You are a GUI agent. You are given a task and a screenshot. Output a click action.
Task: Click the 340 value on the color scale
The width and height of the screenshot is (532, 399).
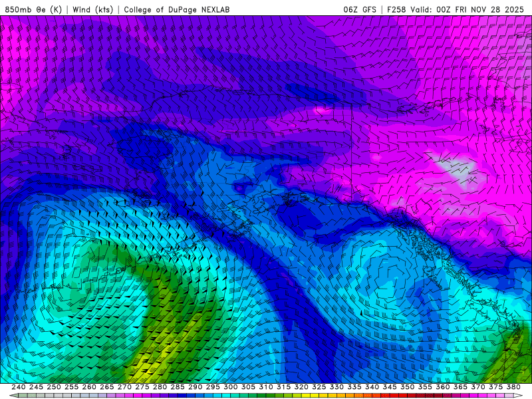click(x=372, y=387)
